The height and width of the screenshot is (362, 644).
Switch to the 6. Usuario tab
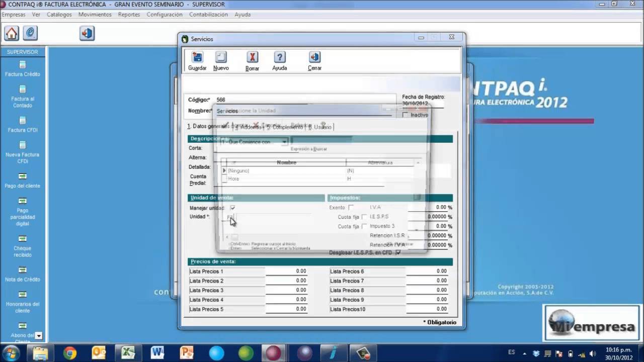320,127
